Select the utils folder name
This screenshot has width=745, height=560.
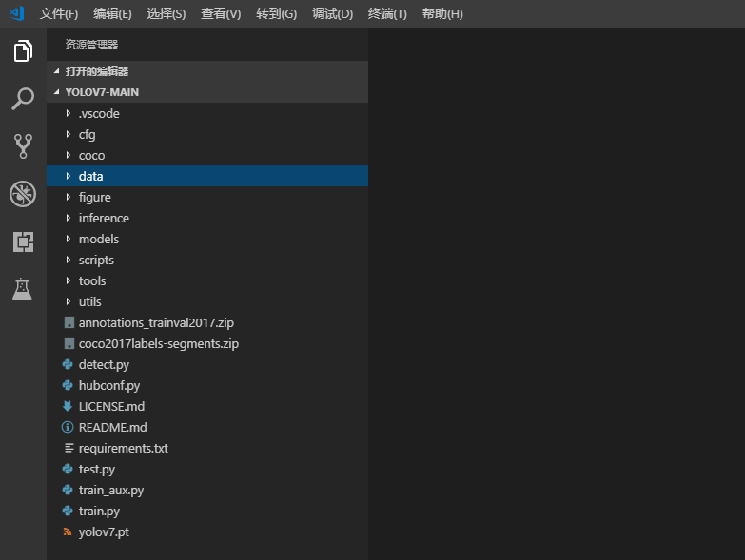pyautogui.click(x=89, y=301)
